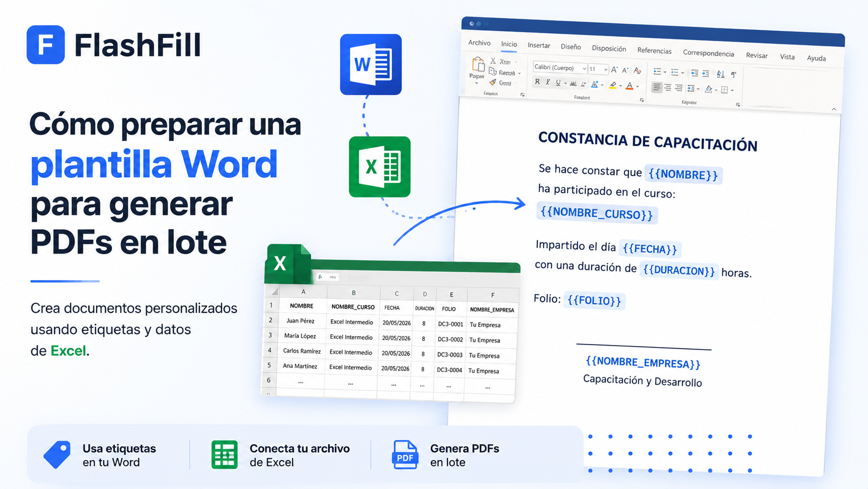Click the line spacing icon
This screenshot has width=868, height=489.
691,88
